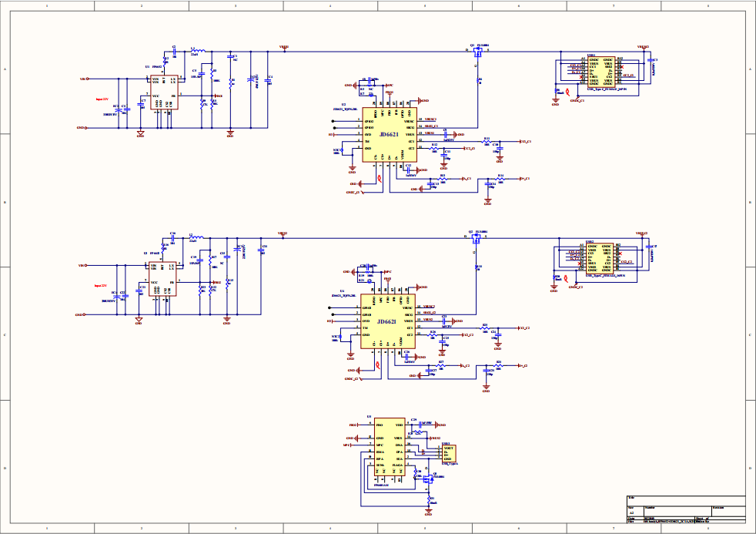Viewport: 756px width, 534px height.
Task: Click the NTC1 thermistor near upper JD6621
Action: pyautogui.click(x=342, y=150)
